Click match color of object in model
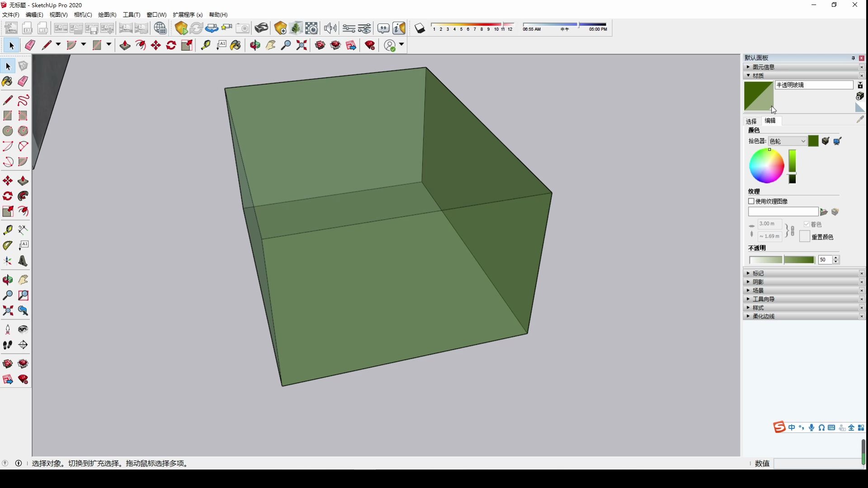Viewport: 868px width, 488px height. (826, 141)
